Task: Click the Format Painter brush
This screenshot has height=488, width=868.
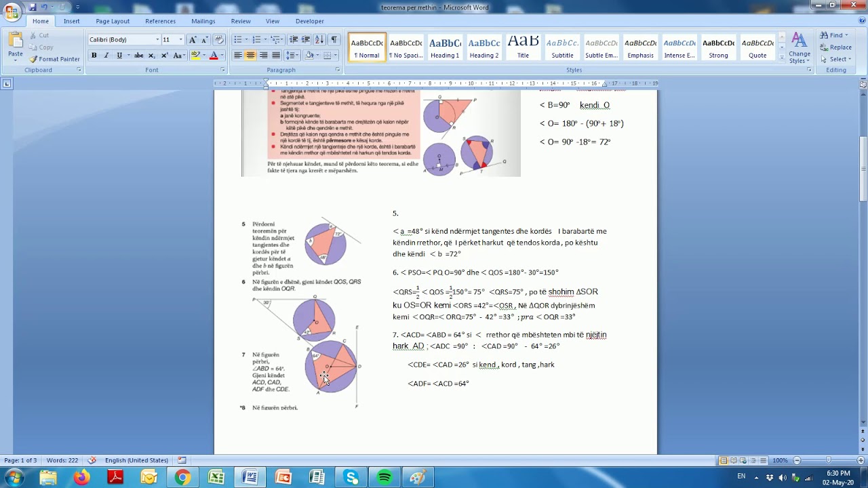Action: [x=33, y=59]
